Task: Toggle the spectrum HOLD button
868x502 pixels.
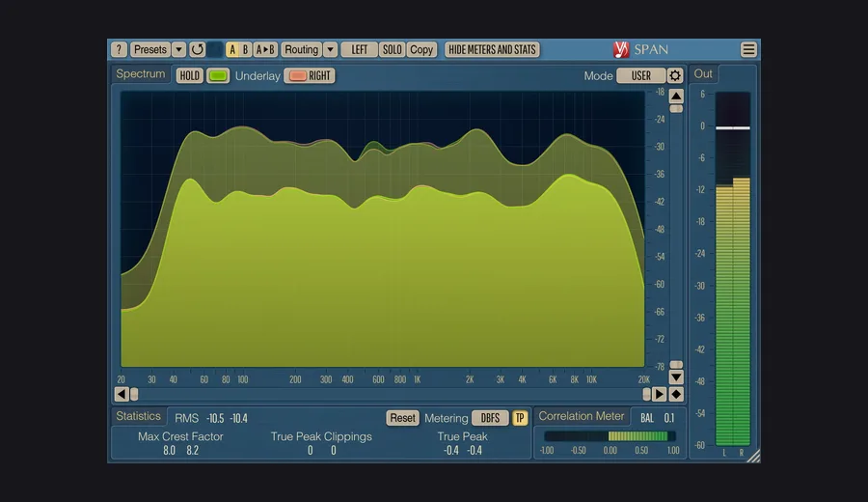Action: pos(189,75)
